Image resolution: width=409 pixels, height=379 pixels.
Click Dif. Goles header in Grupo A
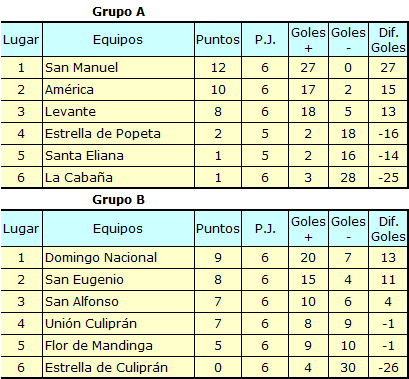pos(388,40)
